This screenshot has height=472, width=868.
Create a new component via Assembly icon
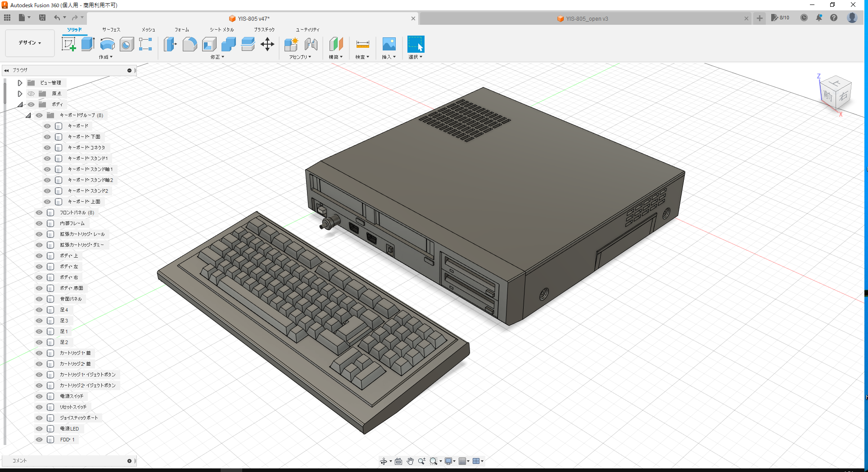291,44
